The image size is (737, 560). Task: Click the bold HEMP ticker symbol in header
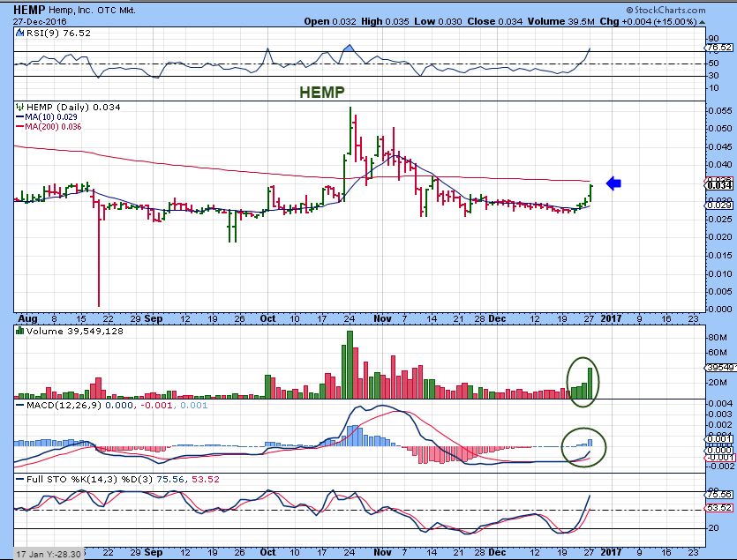28,10
